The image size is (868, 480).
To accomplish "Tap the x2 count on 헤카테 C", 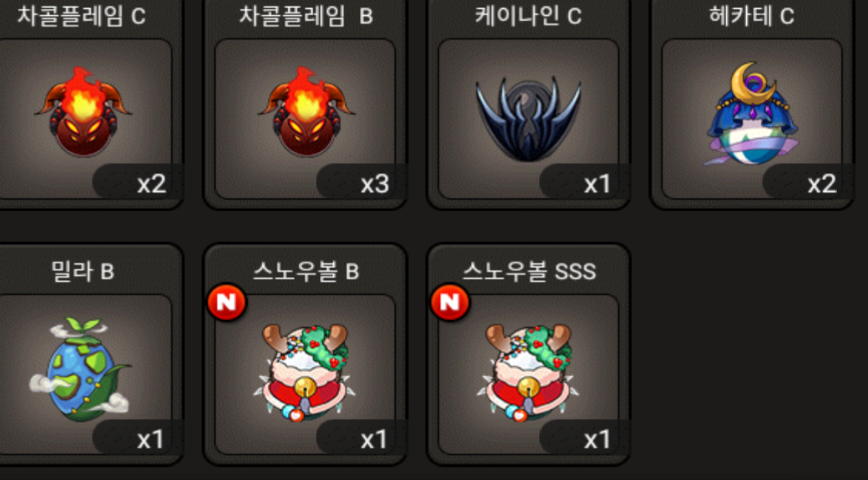I will pyautogui.click(x=821, y=184).
